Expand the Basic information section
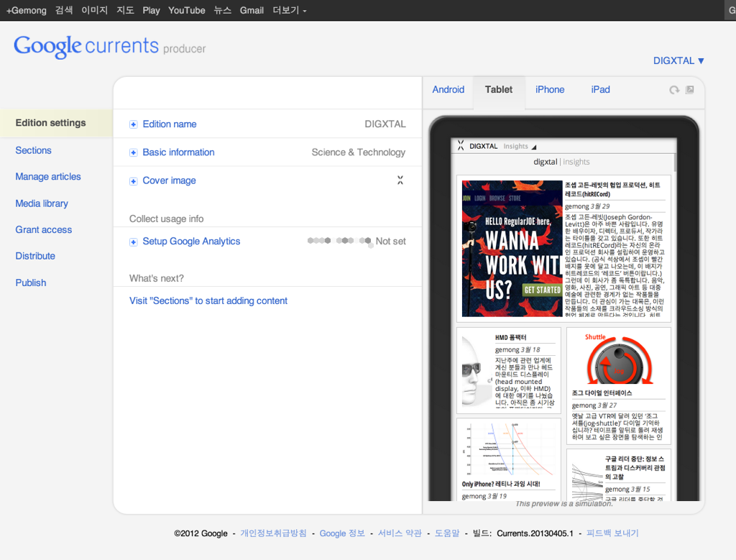This screenshot has width=736, height=560. (x=133, y=152)
